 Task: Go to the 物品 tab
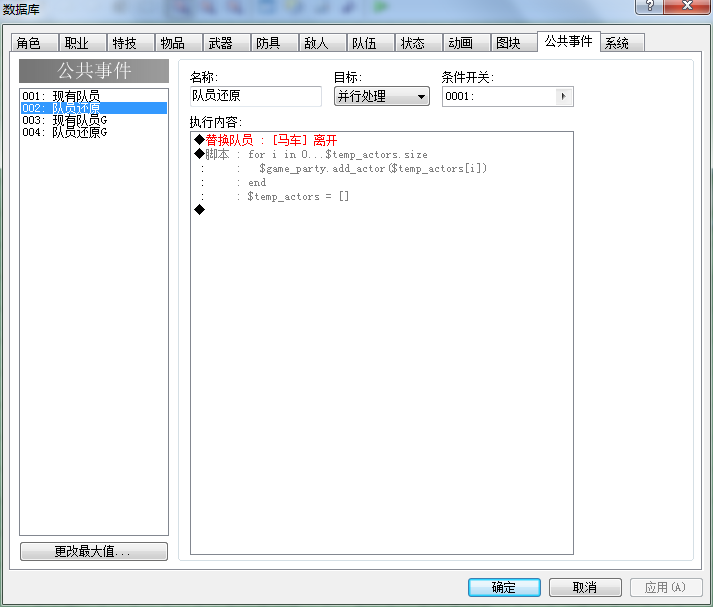pos(179,43)
